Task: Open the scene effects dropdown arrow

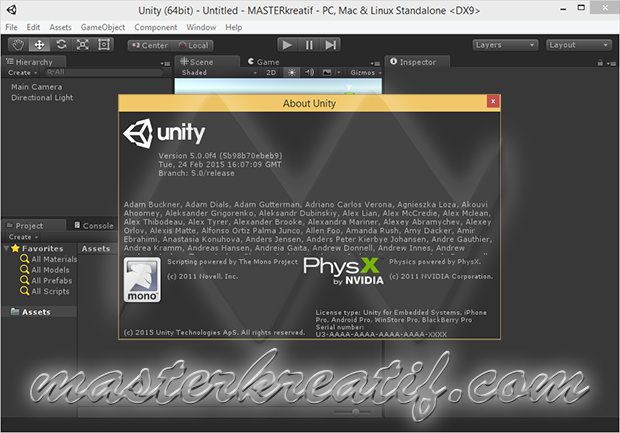Action: tap(338, 72)
